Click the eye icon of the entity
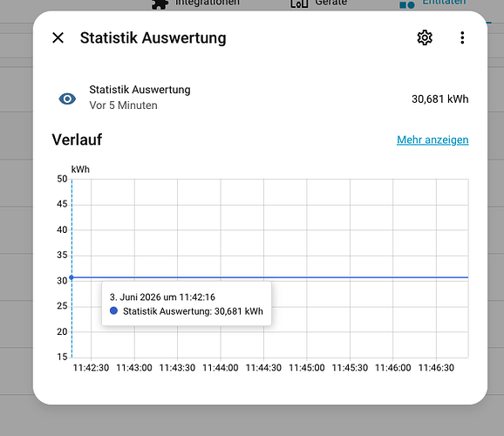The image size is (504, 436). click(67, 99)
